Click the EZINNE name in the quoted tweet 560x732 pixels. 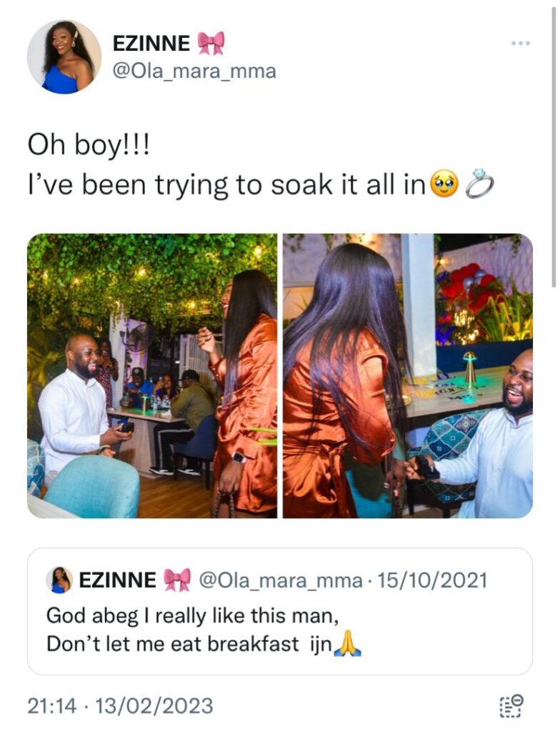point(118,580)
